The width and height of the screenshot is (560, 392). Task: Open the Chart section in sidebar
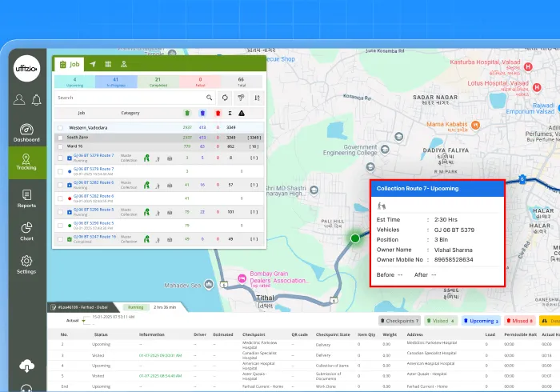click(26, 231)
